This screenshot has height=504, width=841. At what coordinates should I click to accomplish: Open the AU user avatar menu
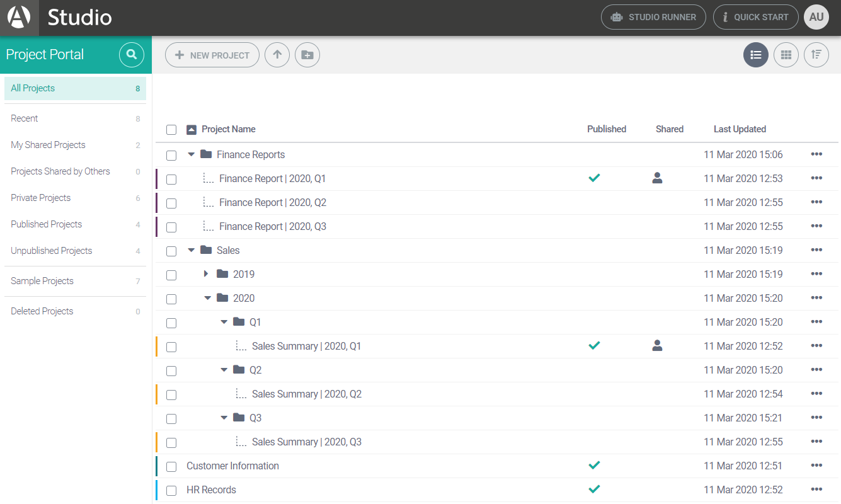pos(816,17)
